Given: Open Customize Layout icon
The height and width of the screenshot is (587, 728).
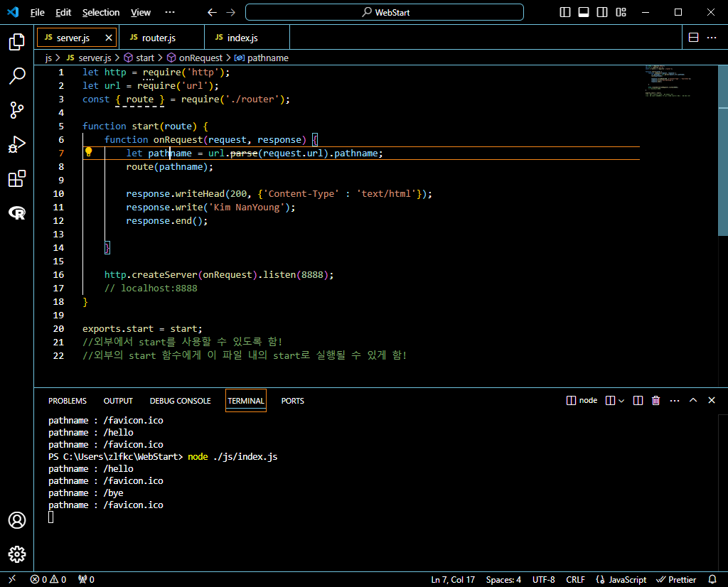Looking at the screenshot, I should [x=621, y=13].
